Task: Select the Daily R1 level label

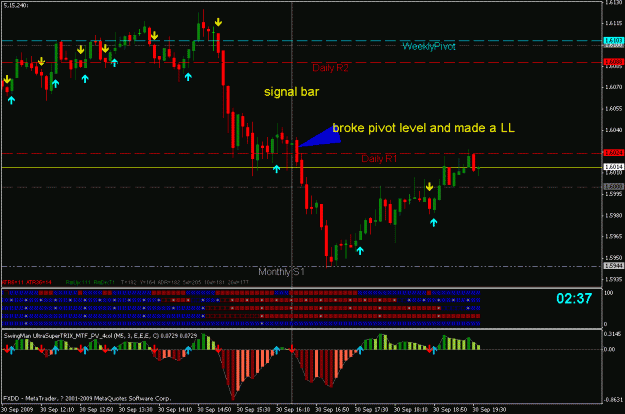Action: coord(379,159)
